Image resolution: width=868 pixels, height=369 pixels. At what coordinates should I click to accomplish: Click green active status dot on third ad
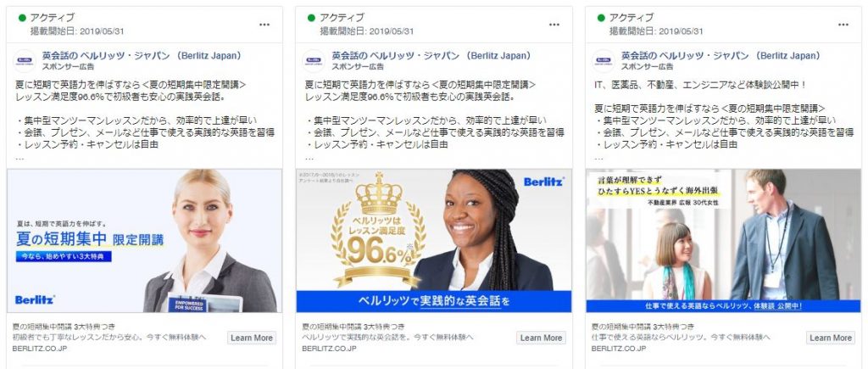tap(601, 18)
